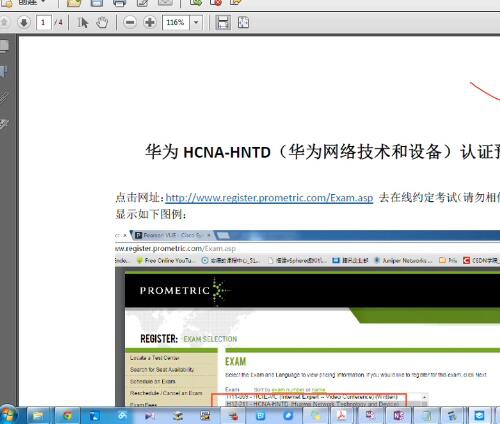Click the www.register.prometric.com address bar in figure
The height and width of the screenshot is (424, 500).
[x=175, y=249]
